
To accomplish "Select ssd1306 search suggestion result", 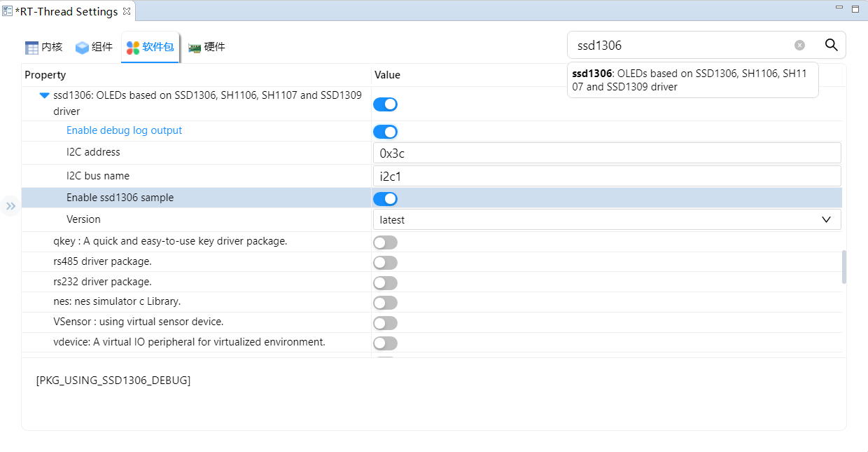I will click(692, 80).
